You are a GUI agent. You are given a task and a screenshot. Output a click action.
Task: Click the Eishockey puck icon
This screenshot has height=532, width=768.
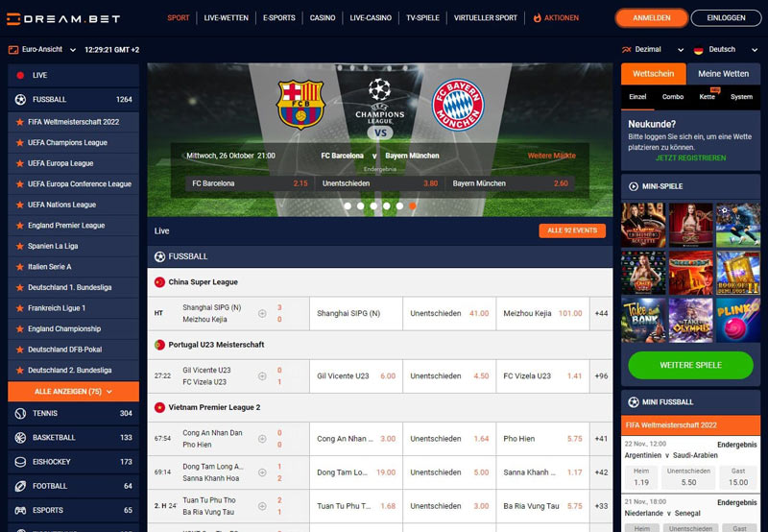(20, 462)
